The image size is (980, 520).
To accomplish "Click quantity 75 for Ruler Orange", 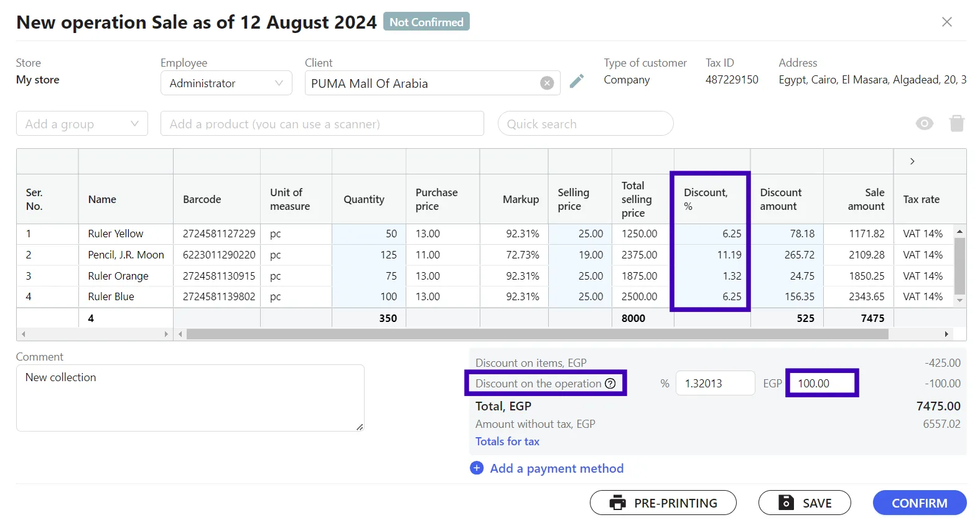I will [369, 276].
